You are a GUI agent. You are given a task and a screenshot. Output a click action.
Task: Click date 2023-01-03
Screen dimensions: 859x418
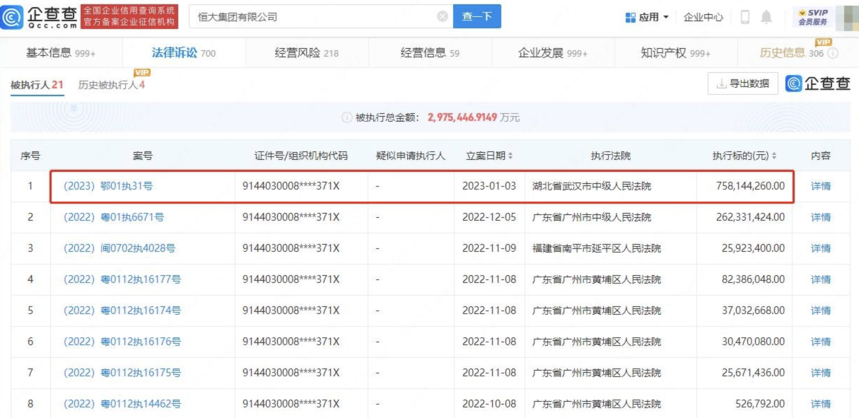(489, 186)
